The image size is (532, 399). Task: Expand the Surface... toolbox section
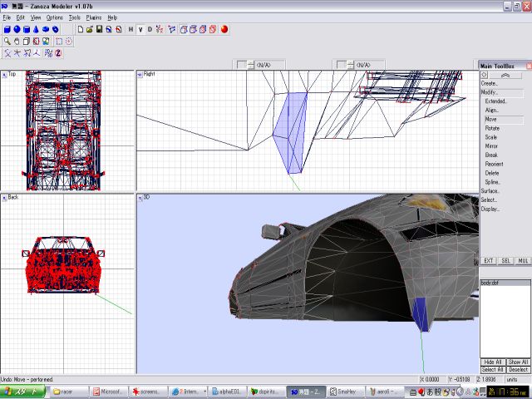(x=490, y=191)
